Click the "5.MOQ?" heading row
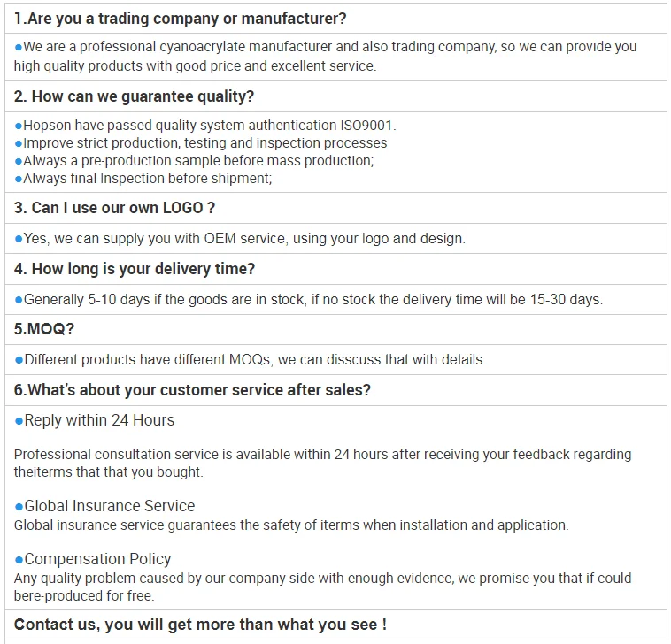This screenshot has height=644, width=671. point(44,329)
